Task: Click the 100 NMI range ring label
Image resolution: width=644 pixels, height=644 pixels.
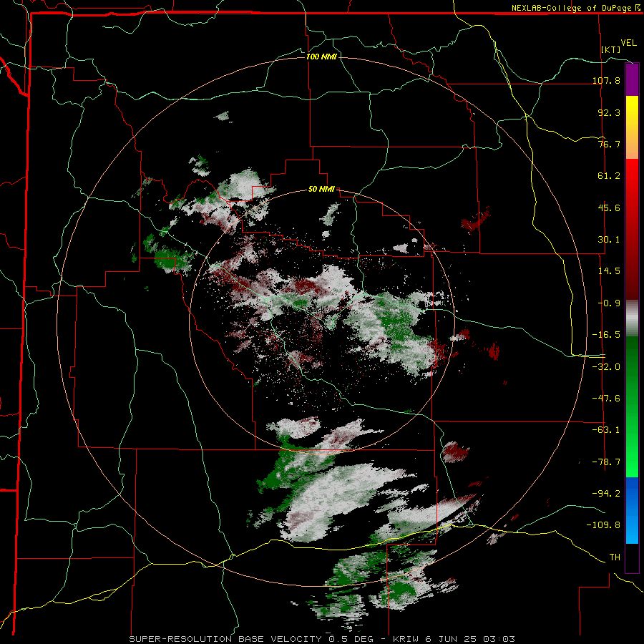Action: click(321, 57)
